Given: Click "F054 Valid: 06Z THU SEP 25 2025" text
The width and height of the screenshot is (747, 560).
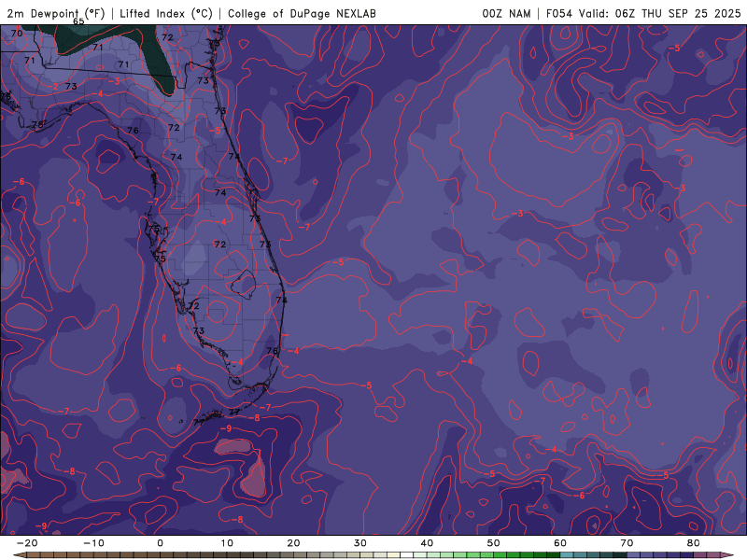Looking at the screenshot, I should pyautogui.click(x=643, y=13).
